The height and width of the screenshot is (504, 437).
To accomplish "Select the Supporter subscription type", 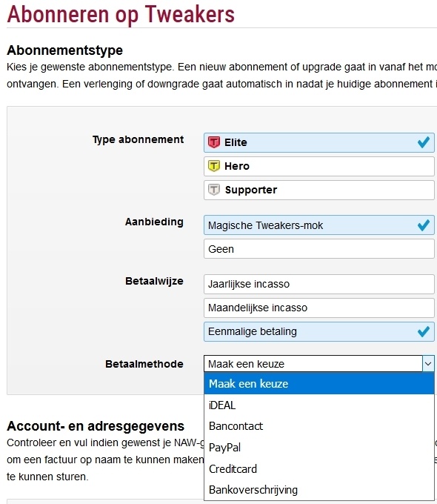I will [319, 190].
